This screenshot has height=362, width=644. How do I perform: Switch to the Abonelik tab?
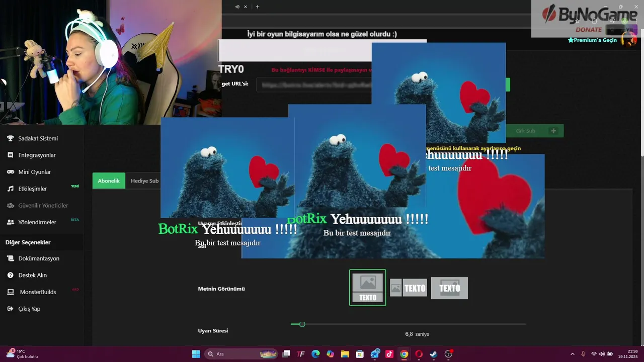[x=109, y=180]
